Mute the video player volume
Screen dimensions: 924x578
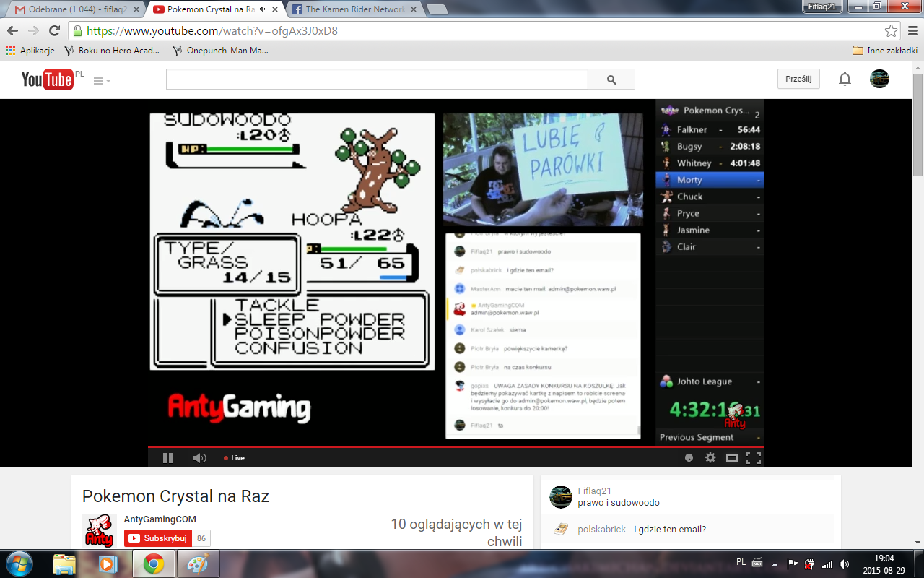coord(199,457)
